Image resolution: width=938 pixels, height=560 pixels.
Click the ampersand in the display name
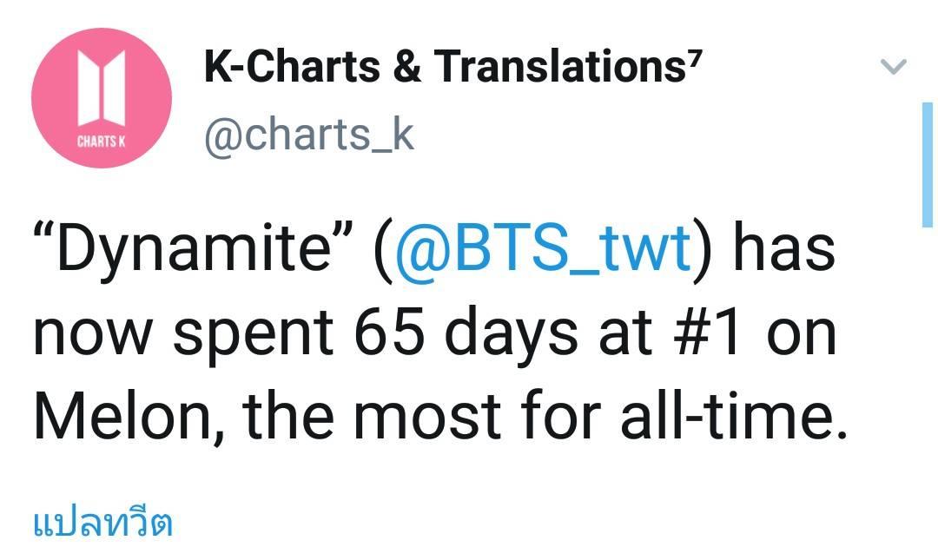click(407, 66)
